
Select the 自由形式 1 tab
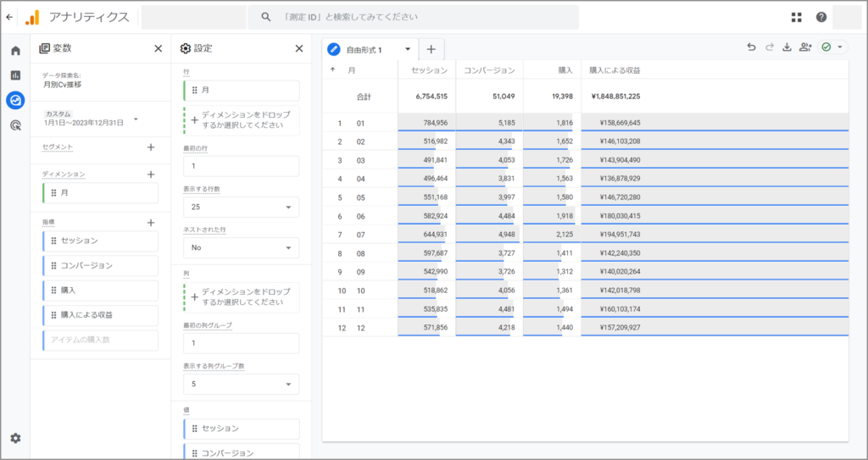pyautogui.click(x=364, y=50)
